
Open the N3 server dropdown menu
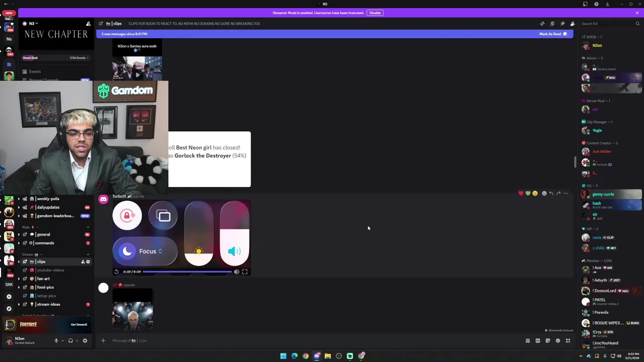(33, 24)
